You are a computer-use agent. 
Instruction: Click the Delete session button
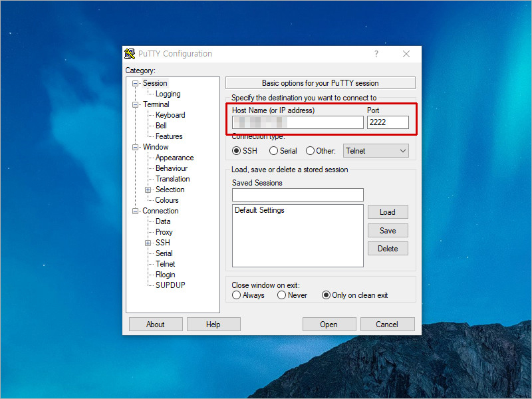click(388, 249)
